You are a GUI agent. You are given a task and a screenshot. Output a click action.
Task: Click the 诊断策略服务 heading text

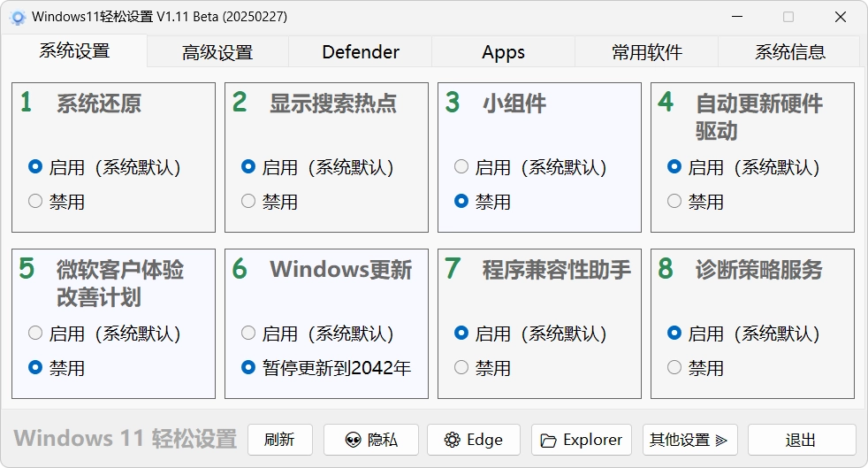click(759, 270)
